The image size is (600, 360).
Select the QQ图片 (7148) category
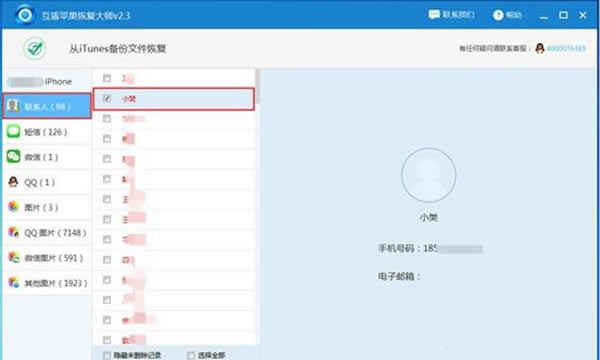coord(47,233)
